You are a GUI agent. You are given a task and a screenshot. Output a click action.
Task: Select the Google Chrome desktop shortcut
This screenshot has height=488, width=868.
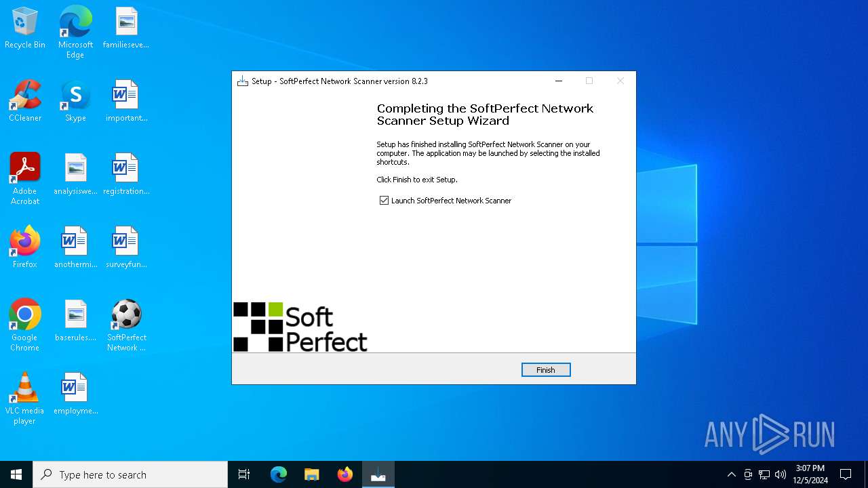[x=25, y=325]
